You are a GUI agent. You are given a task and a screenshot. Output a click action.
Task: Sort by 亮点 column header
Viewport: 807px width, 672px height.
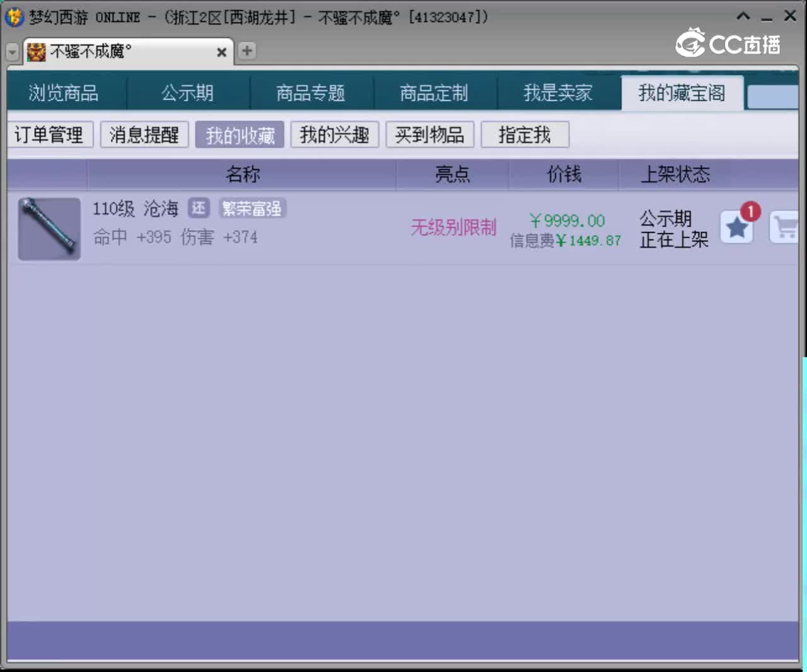pyautogui.click(x=453, y=175)
